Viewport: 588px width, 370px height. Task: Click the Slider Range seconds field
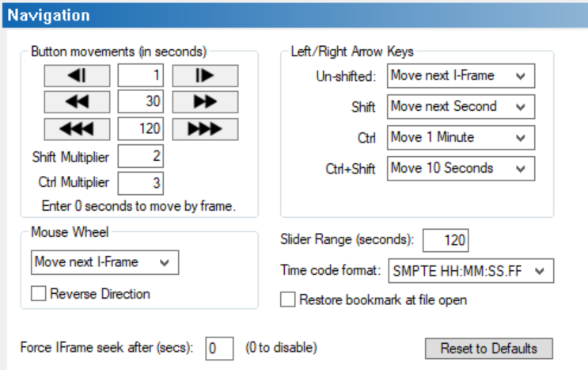click(445, 239)
